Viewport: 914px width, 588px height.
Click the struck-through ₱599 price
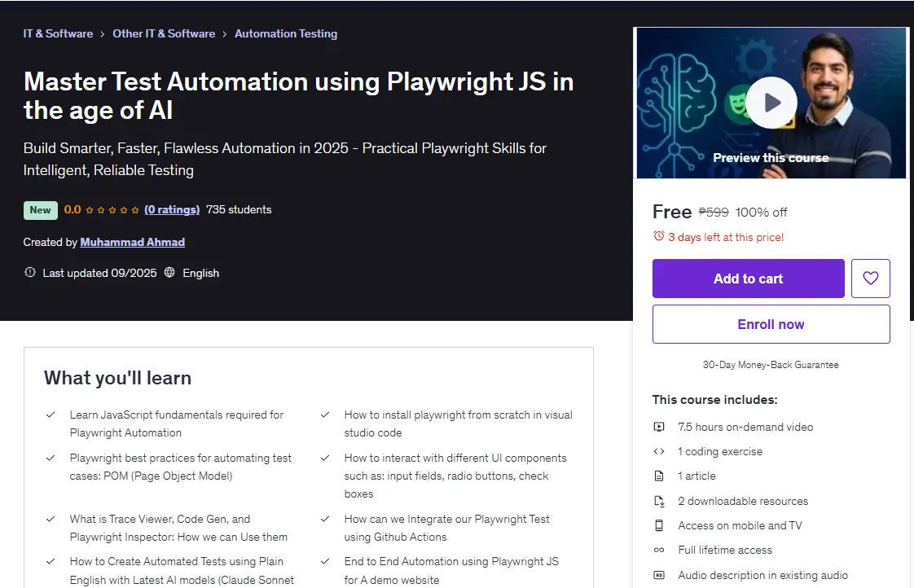point(714,212)
